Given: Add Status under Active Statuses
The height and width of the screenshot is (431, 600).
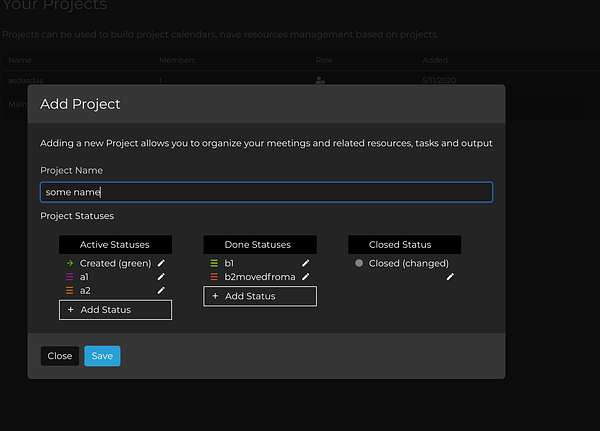Looking at the screenshot, I should click(x=115, y=310).
